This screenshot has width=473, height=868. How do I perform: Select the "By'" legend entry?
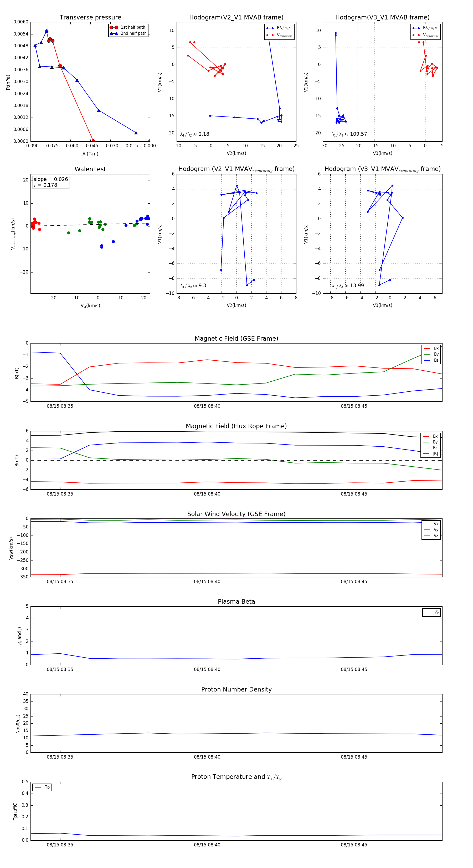point(431,442)
